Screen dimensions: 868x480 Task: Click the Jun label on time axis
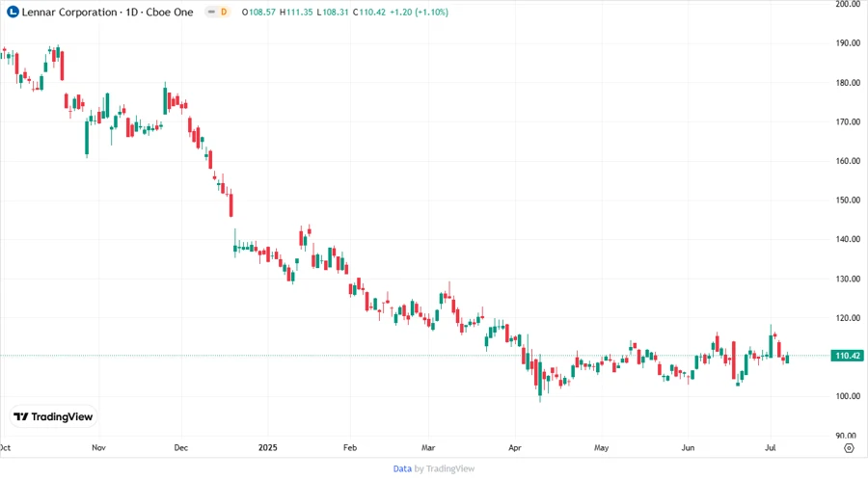click(x=688, y=447)
